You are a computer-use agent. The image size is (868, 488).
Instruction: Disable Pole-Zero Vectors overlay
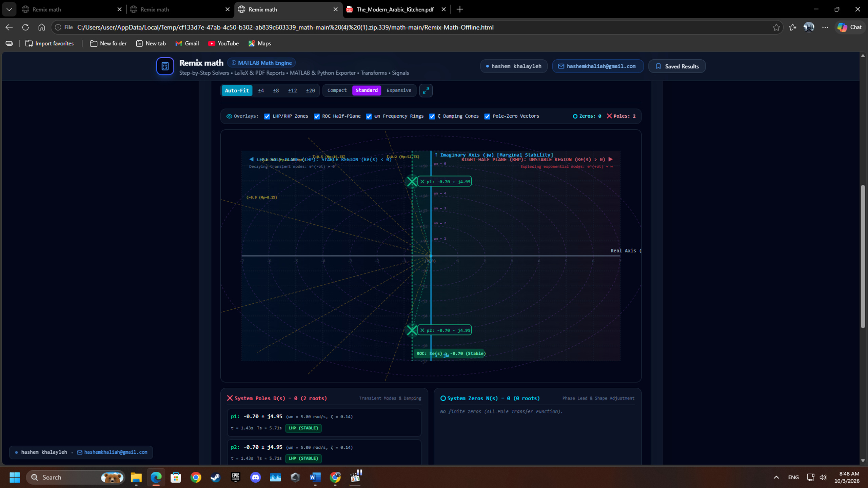tap(487, 116)
